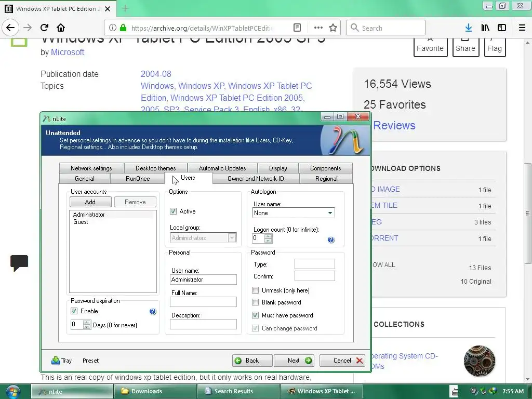Click password Type input field
The image size is (532, 399).
pos(314,264)
